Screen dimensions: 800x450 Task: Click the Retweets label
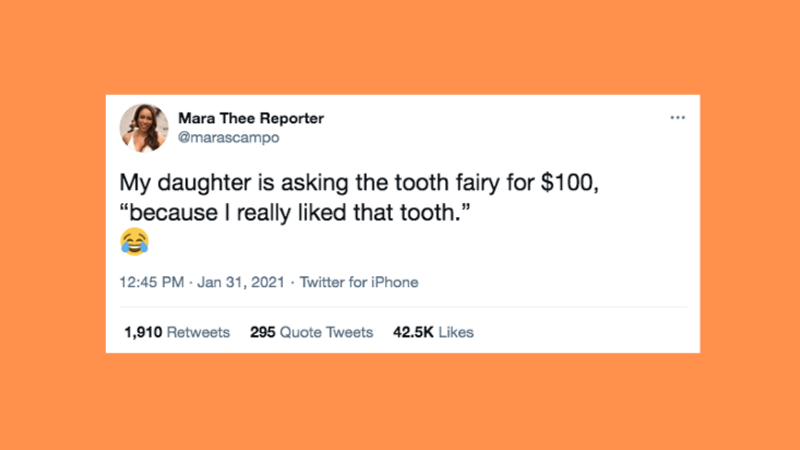(x=197, y=332)
